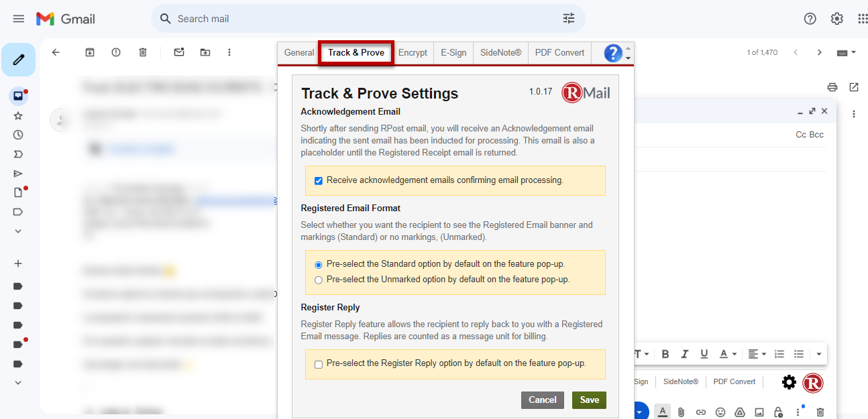Open the Gmail main menu hamburger
This screenshot has width=868, height=419.
[x=19, y=19]
